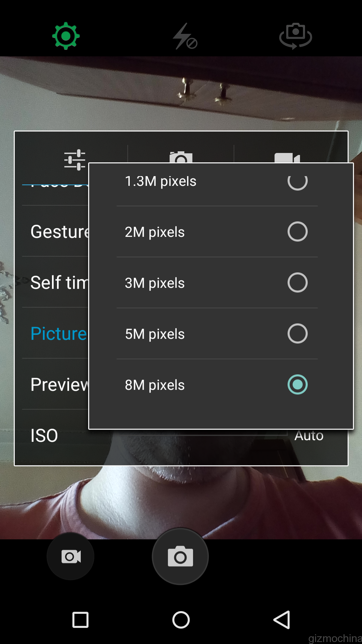The width and height of the screenshot is (362, 644).
Task: Open the video settings tab
Action: (287, 157)
